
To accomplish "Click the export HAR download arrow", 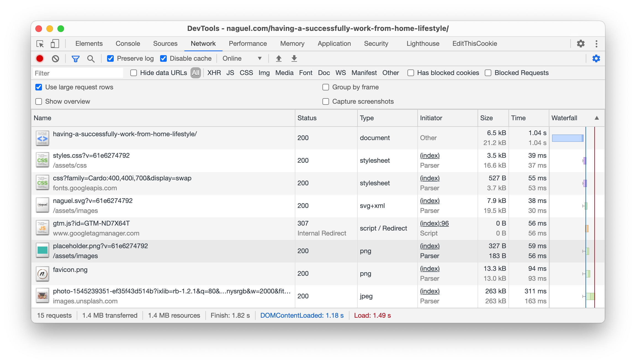I will 294,58.
